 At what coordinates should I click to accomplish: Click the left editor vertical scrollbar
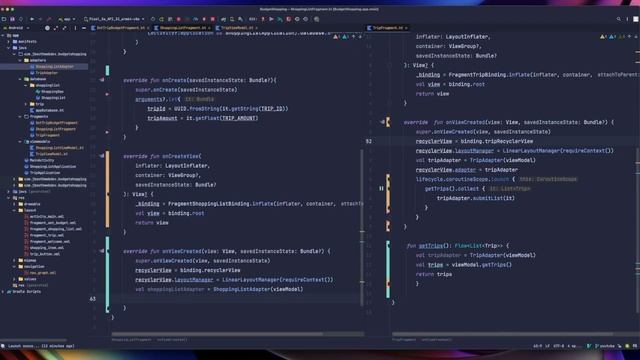(x=362, y=229)
